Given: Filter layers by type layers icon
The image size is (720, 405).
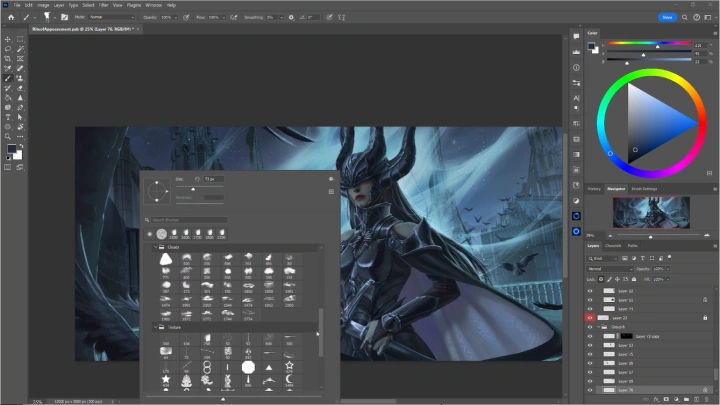Looking at the screenshot, I should point(642,258).
